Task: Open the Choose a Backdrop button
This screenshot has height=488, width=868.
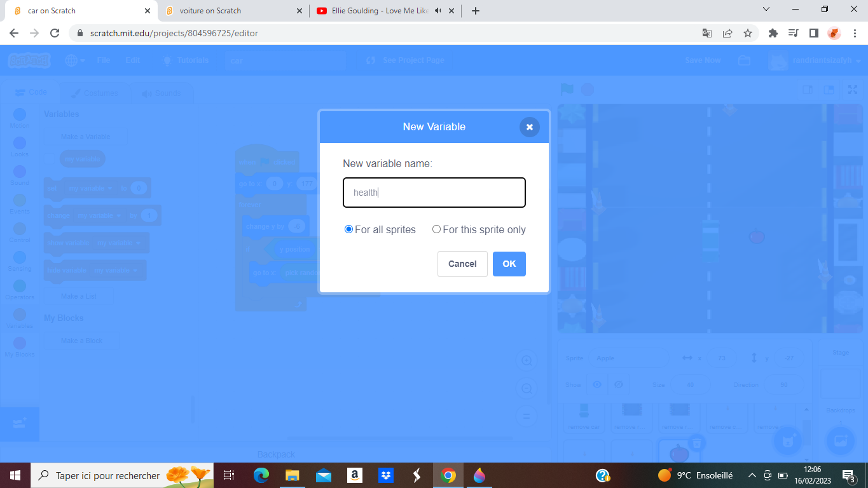Action: point(840,440)
